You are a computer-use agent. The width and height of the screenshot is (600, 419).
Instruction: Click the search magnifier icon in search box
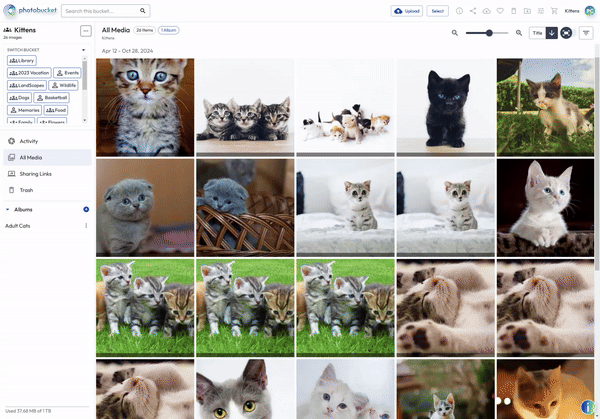142,11
